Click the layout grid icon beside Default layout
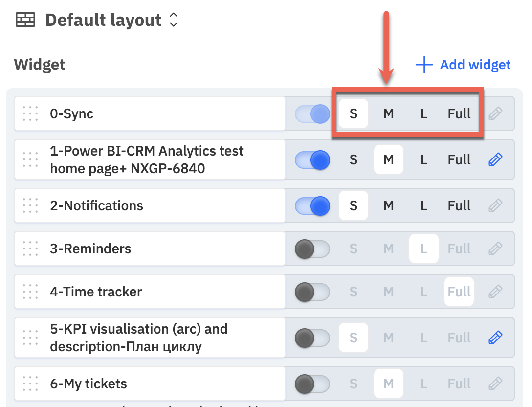This screenshot has height=407, width=532. point(25,20)
